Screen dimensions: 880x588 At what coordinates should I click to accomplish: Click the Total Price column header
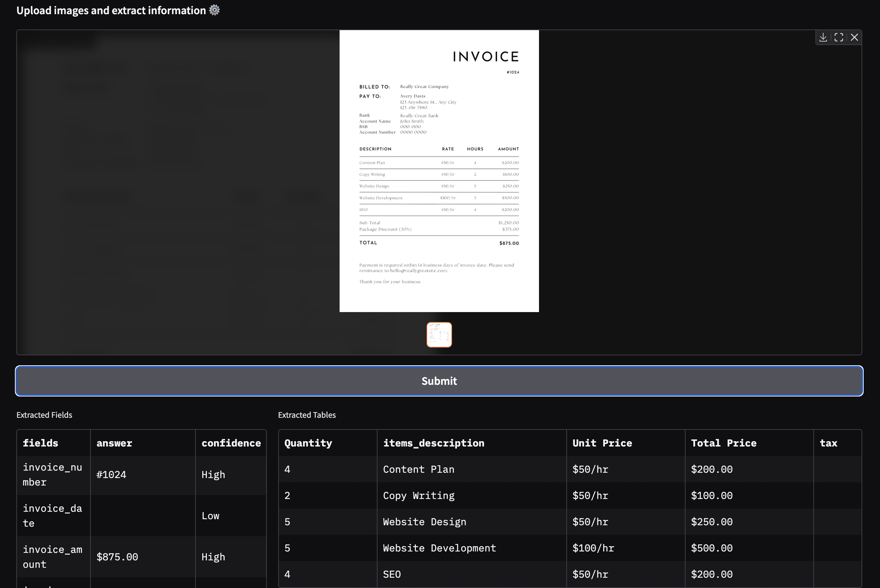click(x=723, y=443)
